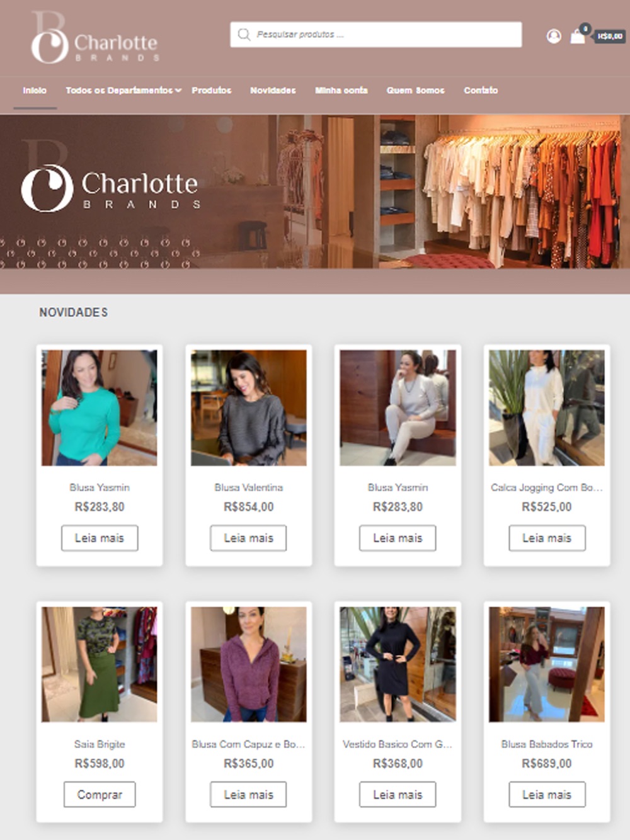The height and width of the screenshot is (840, 630).
Task: Open the Contato page
Action: tap(481, 90)
